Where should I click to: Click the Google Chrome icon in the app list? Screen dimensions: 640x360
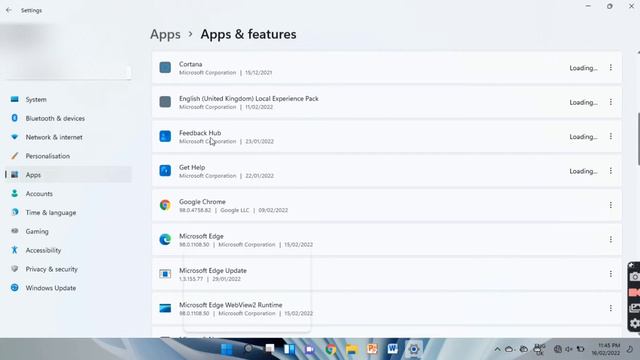(x=165, y=205)
